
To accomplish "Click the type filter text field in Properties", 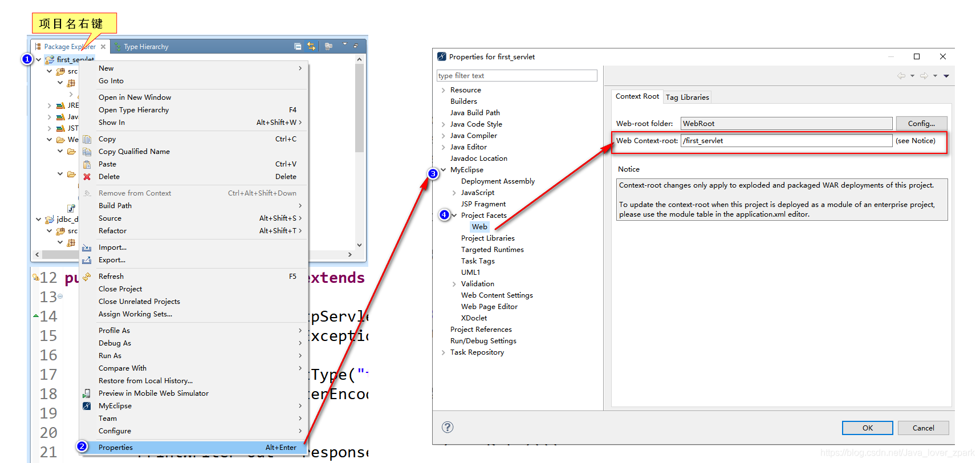I will pos(517,76).
